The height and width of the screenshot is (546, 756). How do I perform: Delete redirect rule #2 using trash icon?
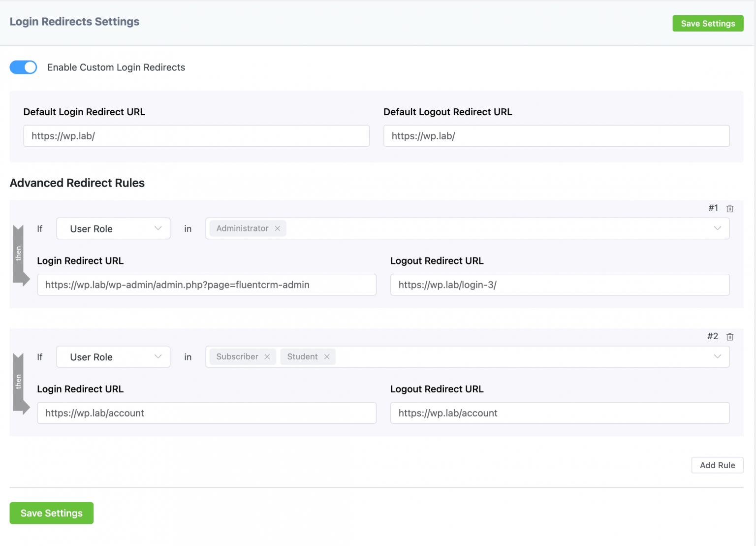730,336
